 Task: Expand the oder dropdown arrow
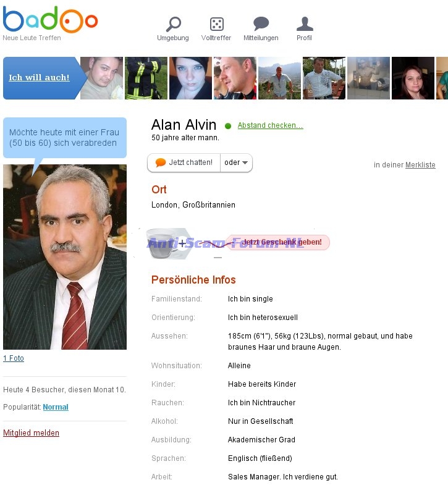245,162
